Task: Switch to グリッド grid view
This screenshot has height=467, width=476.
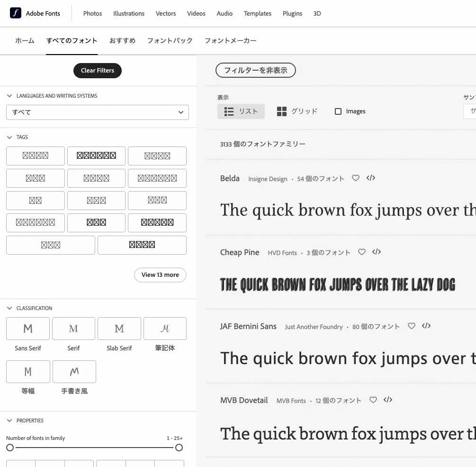Action: [297, 111]
